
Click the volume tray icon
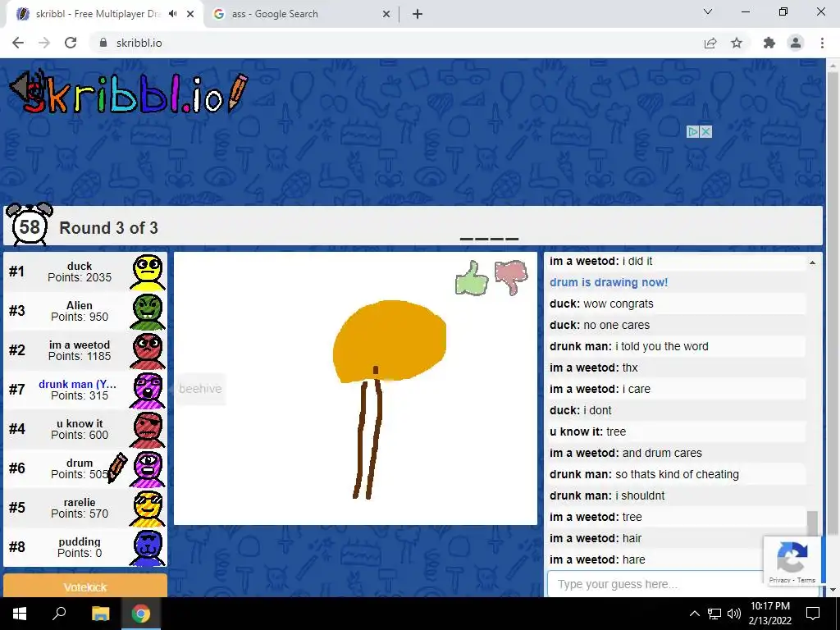pos(734,614)
